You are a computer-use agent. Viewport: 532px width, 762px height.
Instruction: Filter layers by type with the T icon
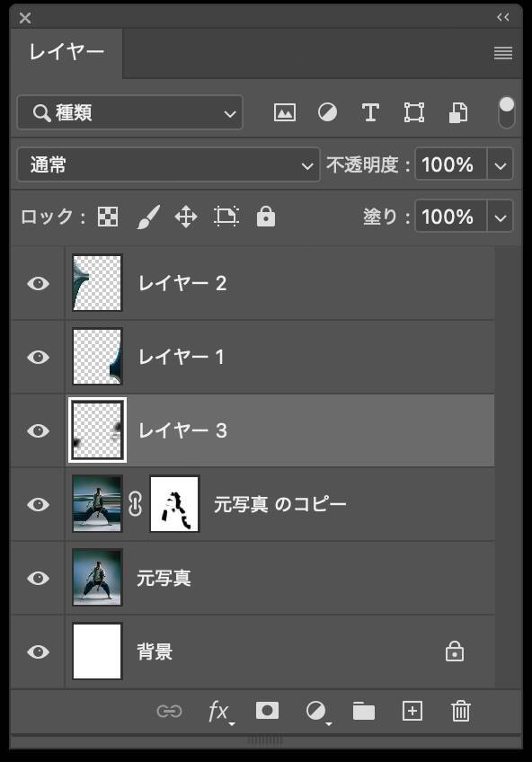(370, 111)
